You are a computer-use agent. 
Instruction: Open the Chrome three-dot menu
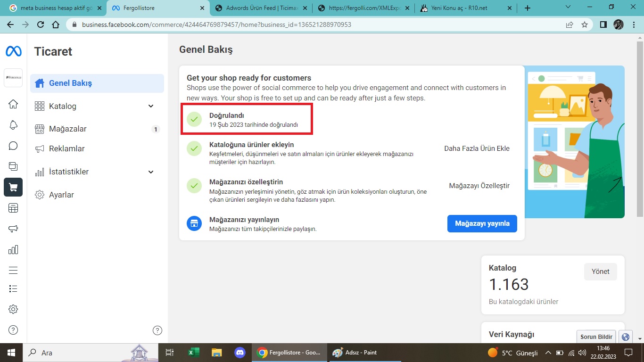tap(634, 25)
